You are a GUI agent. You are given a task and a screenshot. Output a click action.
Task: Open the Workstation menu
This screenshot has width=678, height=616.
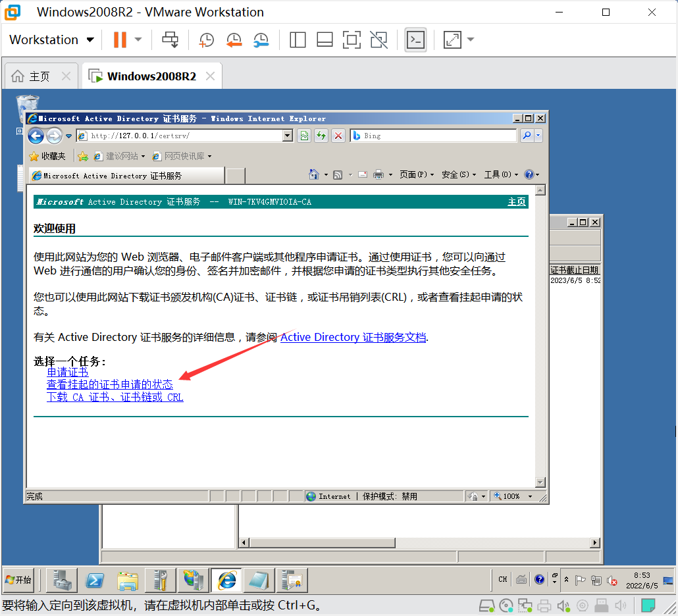pyautogui.click(x=51, y=39)
